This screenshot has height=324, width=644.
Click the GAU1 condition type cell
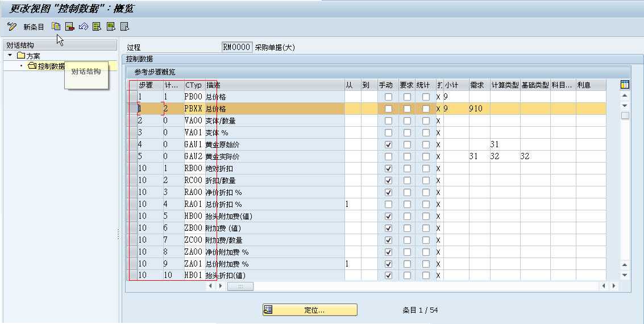(194, 144)
